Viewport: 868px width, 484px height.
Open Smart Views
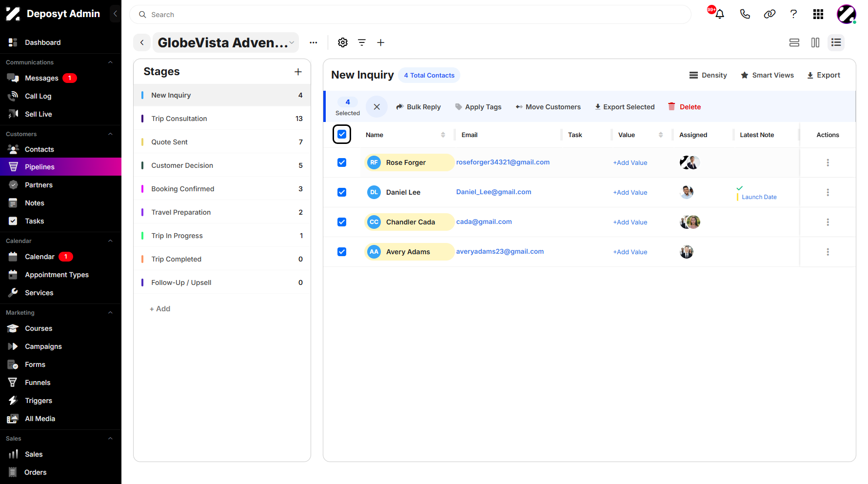pyautogui.click(x=767, y=75)
